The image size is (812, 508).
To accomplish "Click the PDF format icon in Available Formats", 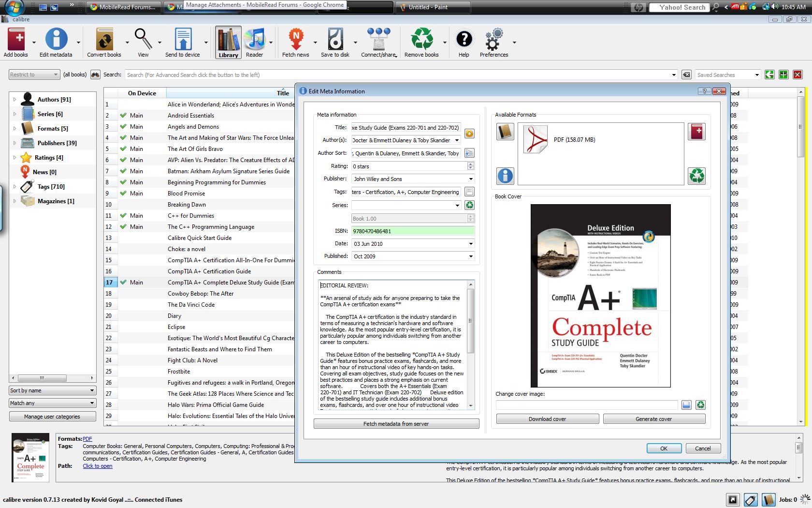I will 536,140.
